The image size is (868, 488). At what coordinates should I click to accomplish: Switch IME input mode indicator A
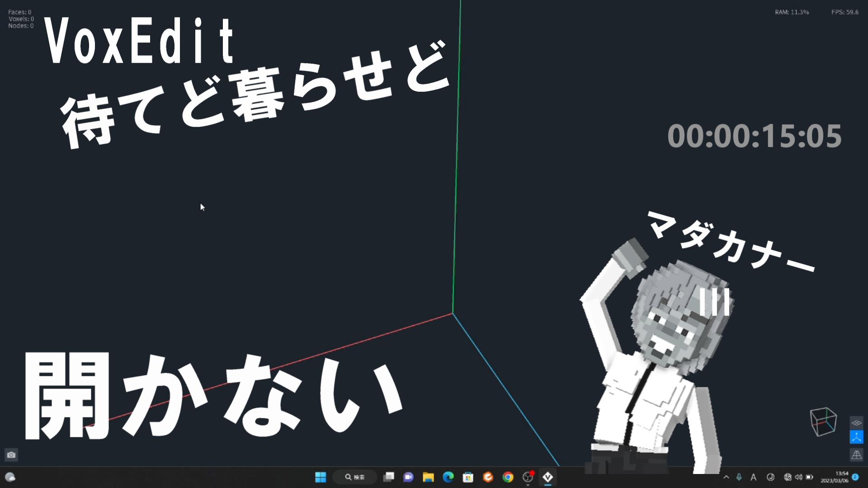753,477
